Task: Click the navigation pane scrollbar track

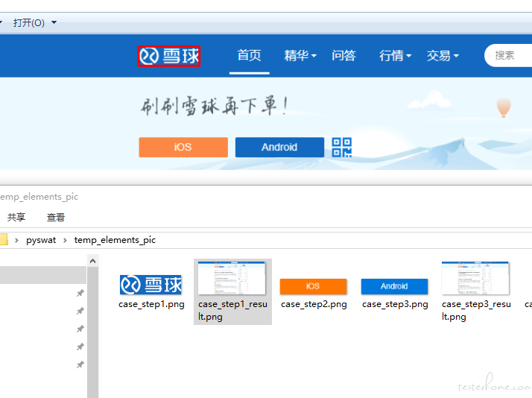Action: tap(92, 332)
